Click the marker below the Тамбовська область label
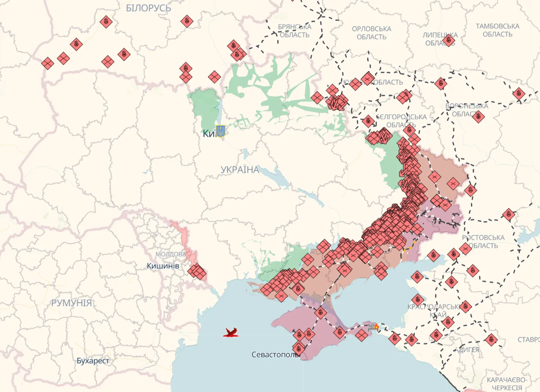The height and width of the screenshot is (392, 540). click(x=518, y=93)
